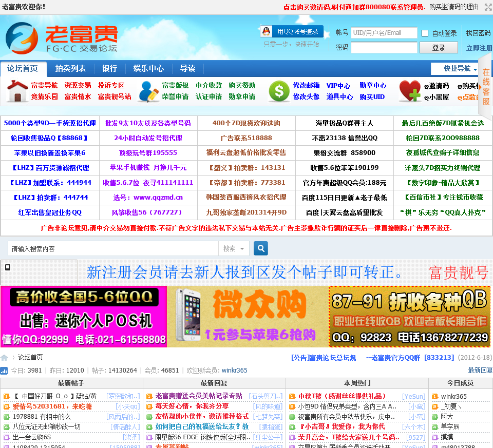Click the 老富贵 forum logo
Image resolution: width=493 pixels, height=448 pixels.
click(62, 38)
